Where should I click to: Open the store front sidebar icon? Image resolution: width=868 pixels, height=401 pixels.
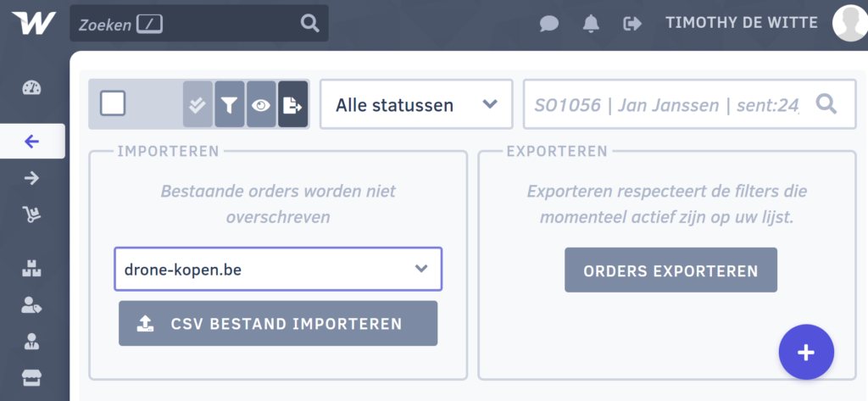tap(31, 378)
